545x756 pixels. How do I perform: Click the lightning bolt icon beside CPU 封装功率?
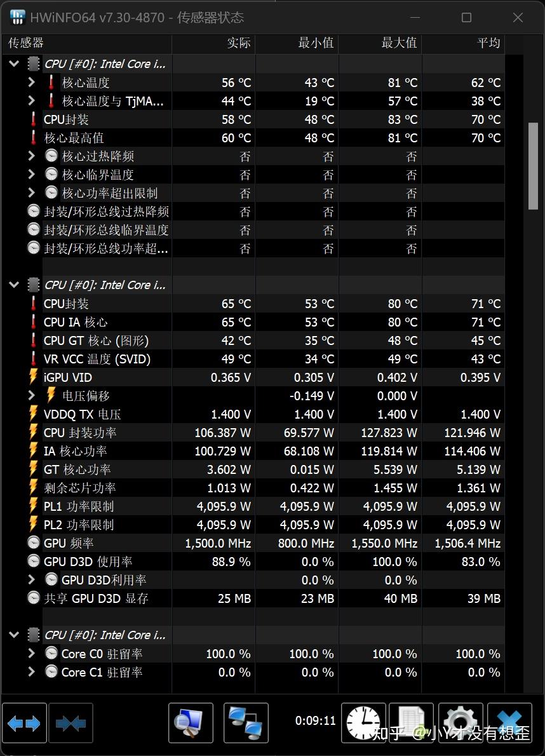(x=33, y=432)
